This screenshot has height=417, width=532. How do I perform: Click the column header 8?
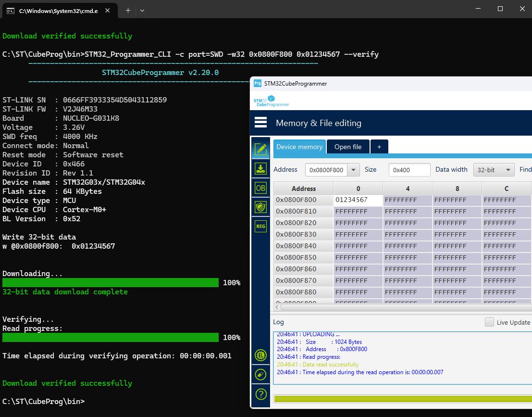coord(457,189)
